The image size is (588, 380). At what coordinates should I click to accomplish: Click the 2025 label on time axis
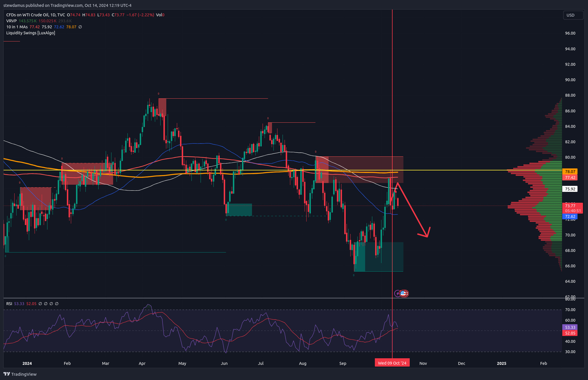pyautogui.click(x=501, y=363)
